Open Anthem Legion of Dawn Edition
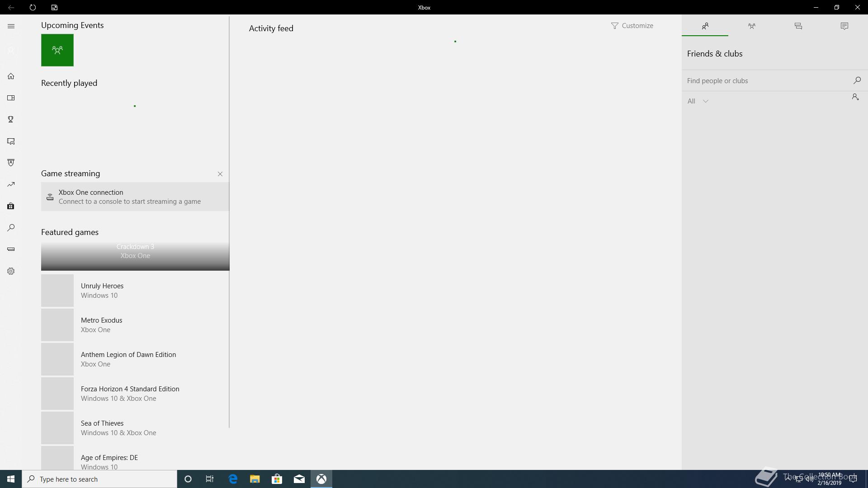868x488 pixels. pos(135,359)
